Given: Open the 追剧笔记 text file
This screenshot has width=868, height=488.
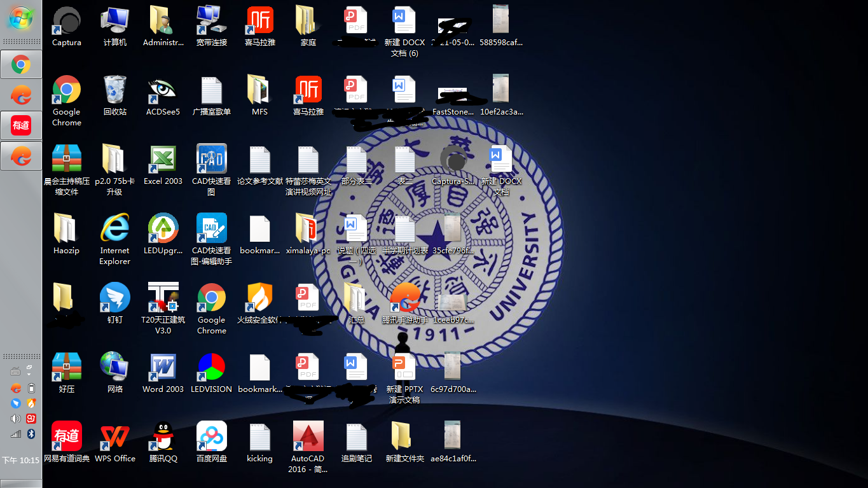Looking at the screenshot, I should pos(357,443).
